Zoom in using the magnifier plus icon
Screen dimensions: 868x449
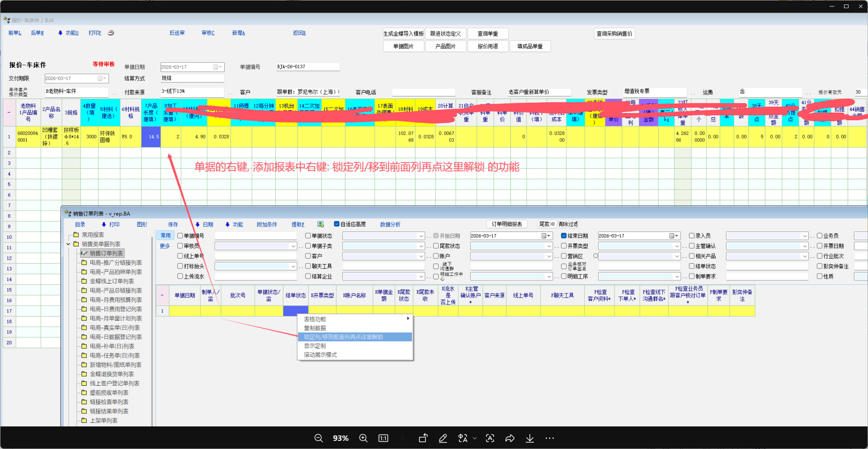click(x=363, y=438)
